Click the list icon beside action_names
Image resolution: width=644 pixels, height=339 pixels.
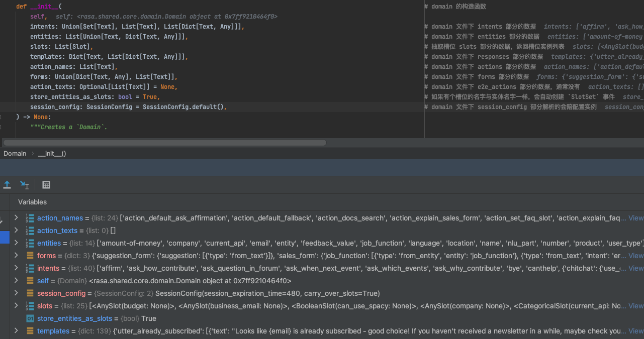tap(30, 218)
